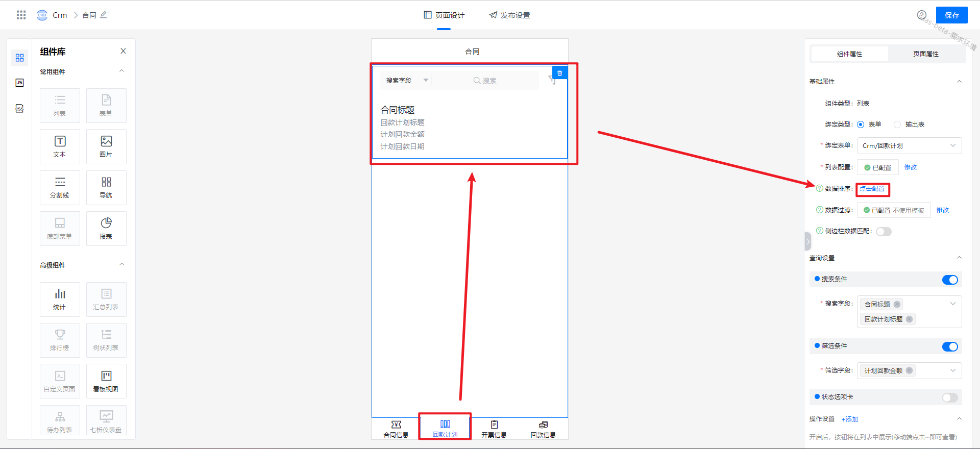Open the 搜索字段 dropdown in preview
Viewport: 980px width, 449px height.
pos(407,80)
